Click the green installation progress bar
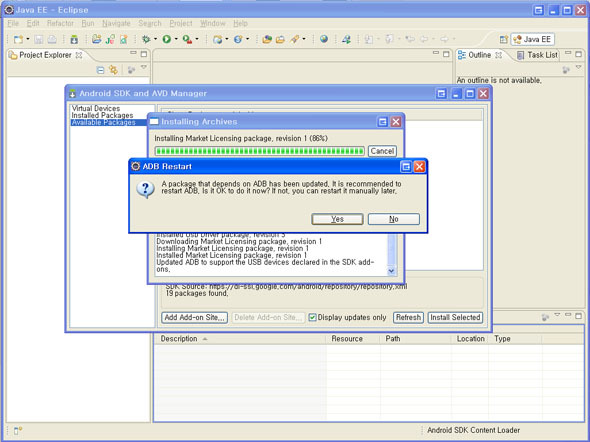Image resolution: width=590 pixels, height=442 pixels. point(260,151)
